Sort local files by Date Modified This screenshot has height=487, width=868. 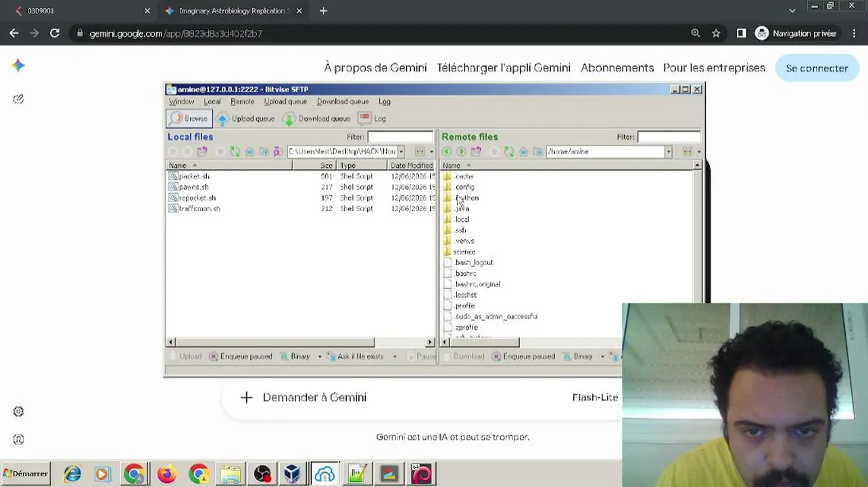412,166
